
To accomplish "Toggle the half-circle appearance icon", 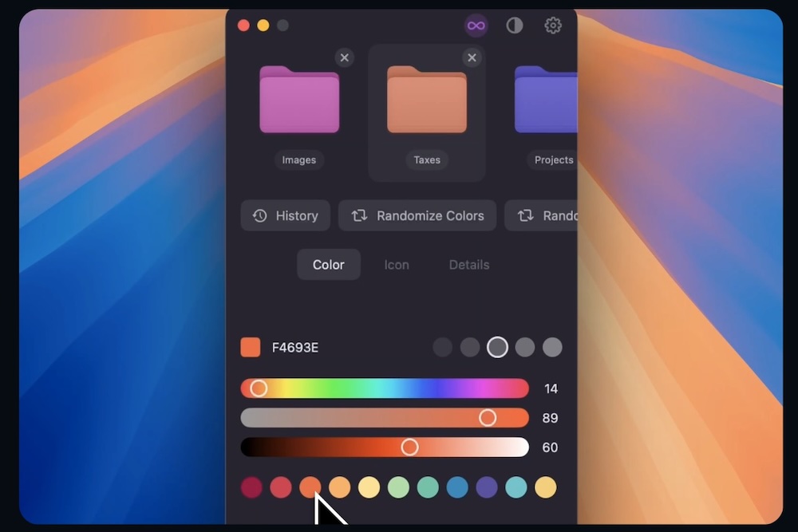I will [514, 26].
